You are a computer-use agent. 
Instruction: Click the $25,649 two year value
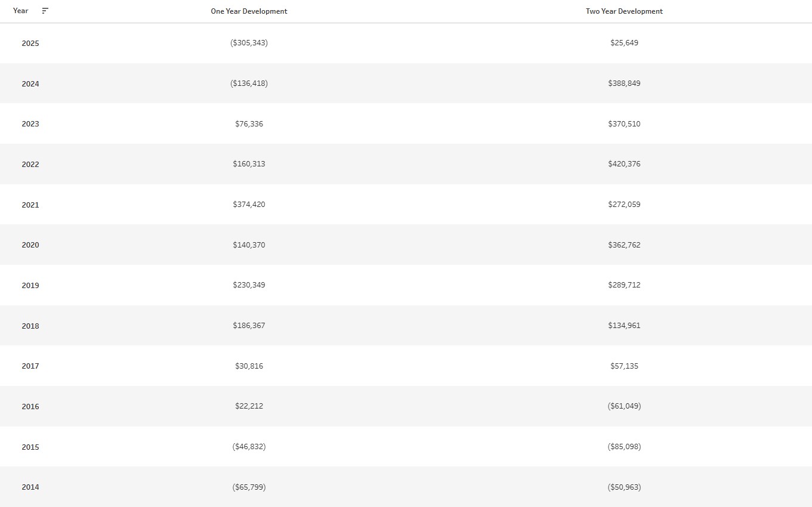click(624, 43)
